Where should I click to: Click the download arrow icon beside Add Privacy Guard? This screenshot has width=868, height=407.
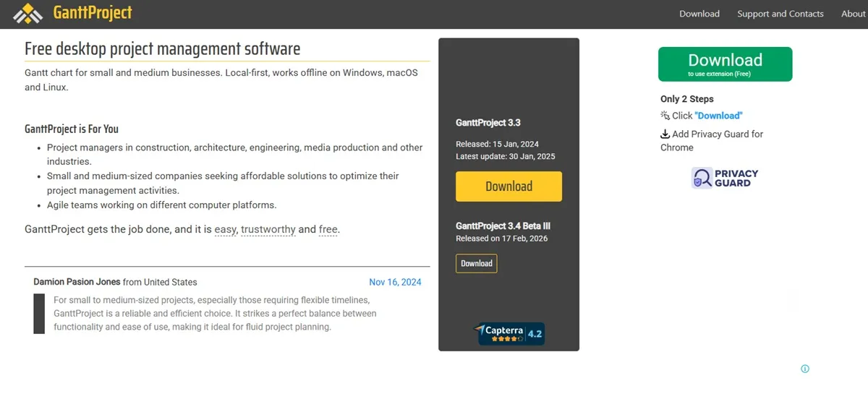pyautogui.click(x=665, y=134)
